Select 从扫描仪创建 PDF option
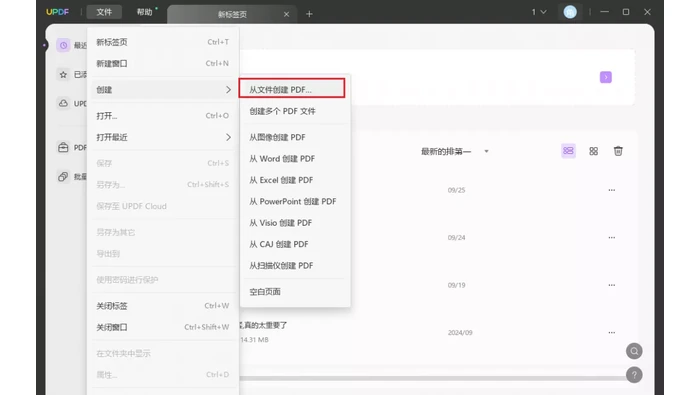This screenshot has width=700, height=395. 295,266
